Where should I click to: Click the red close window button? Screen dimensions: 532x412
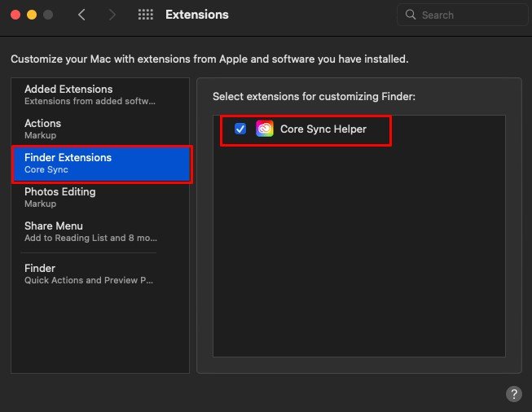[x=15, y=15]
